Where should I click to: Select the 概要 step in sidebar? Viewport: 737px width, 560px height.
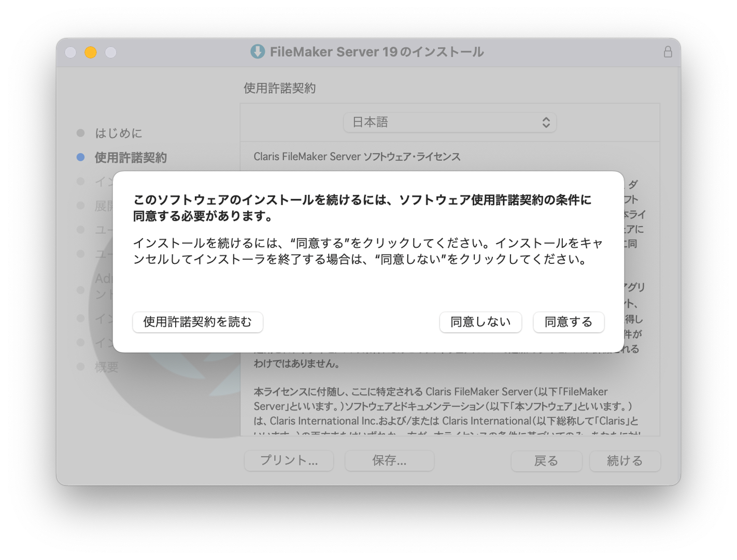click(107, 367)
